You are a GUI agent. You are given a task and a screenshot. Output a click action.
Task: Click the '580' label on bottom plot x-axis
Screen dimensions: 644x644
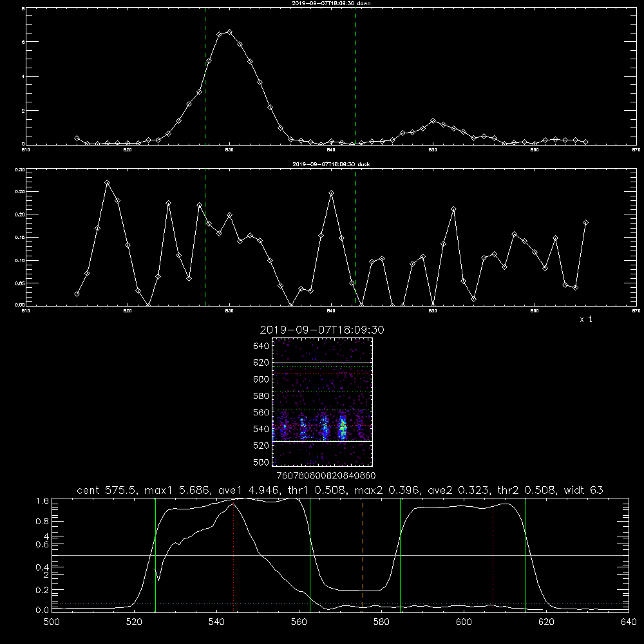click(x=381, y=621)
